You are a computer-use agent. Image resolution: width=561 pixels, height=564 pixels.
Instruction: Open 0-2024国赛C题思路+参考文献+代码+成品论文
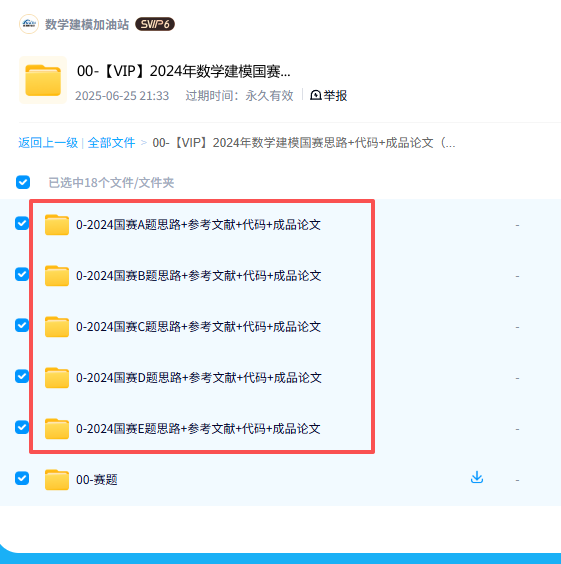[199, 327]
